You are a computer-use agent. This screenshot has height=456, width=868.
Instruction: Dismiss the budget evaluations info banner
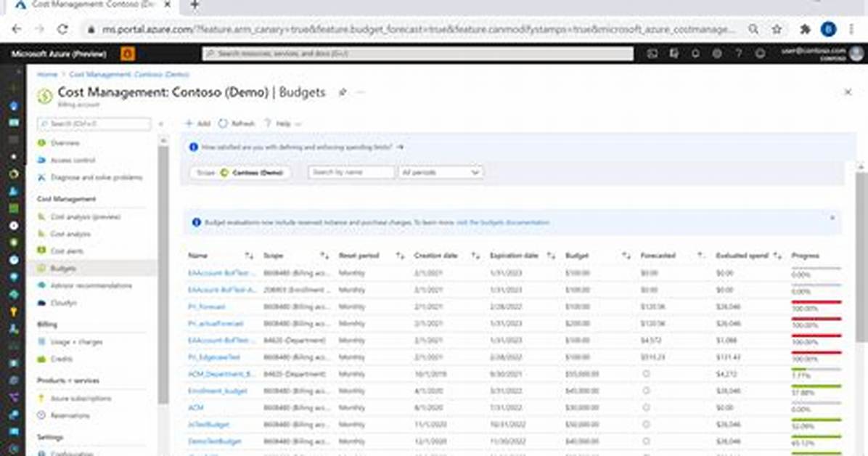pos(832,218)
